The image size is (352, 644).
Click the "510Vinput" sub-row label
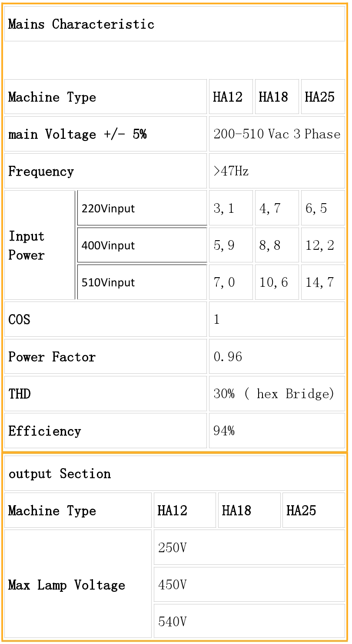pyautogui.click(x=142, y=282)
